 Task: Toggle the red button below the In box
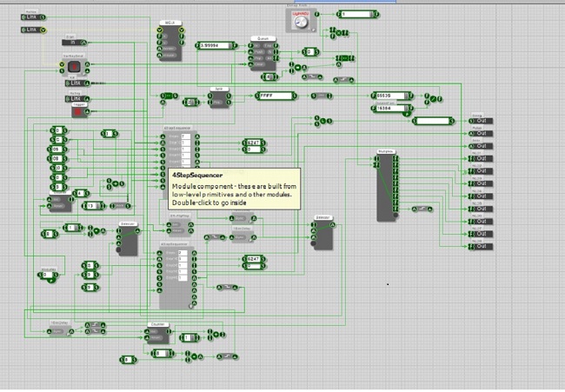pos(74,66)
